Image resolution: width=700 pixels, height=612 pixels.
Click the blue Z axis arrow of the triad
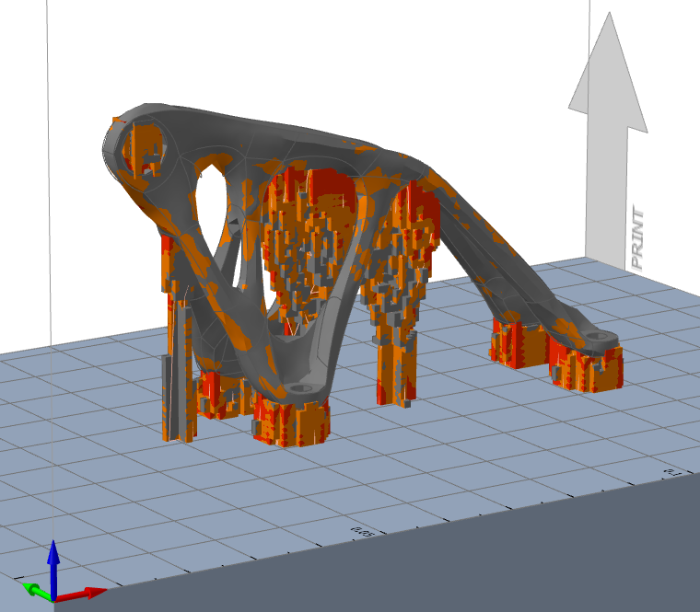coord(53,569)
